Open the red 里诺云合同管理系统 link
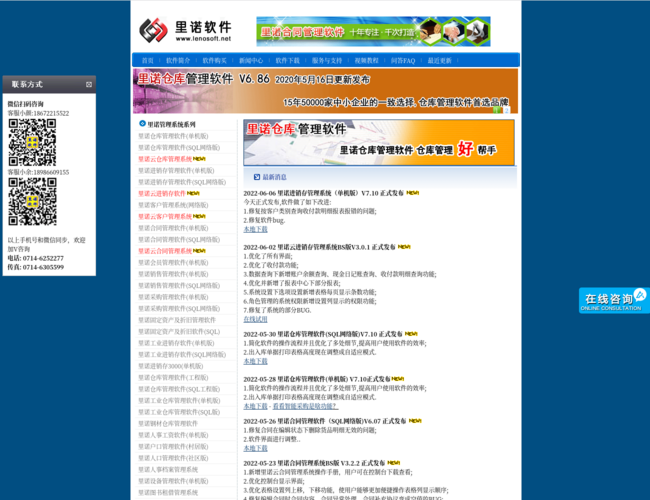The width and height of the screenshot is (650, 500). pyautogui.click(x=165, y=251)
